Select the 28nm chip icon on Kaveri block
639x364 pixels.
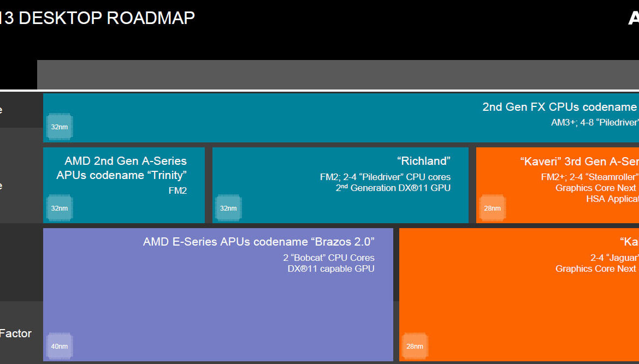pos(493,208)
